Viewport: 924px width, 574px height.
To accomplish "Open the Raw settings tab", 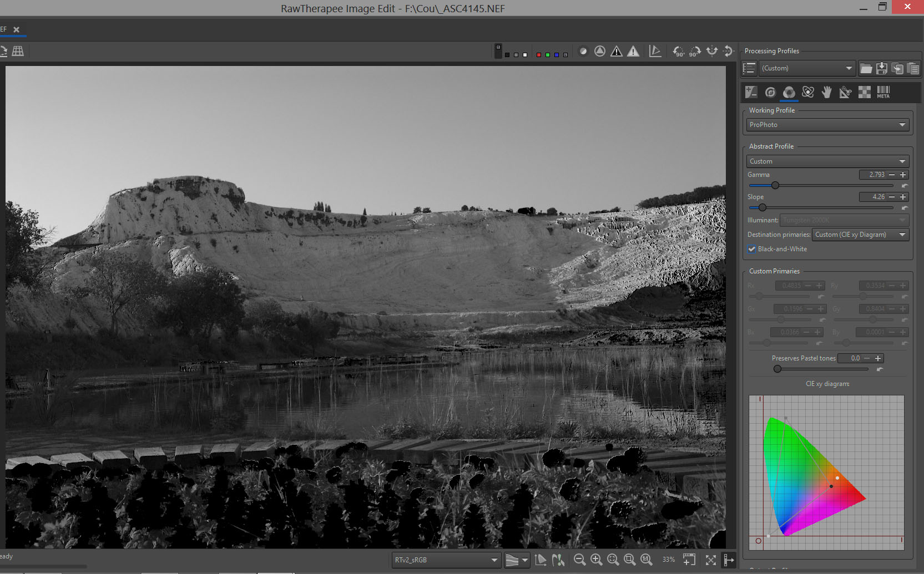I will point(864,92).
